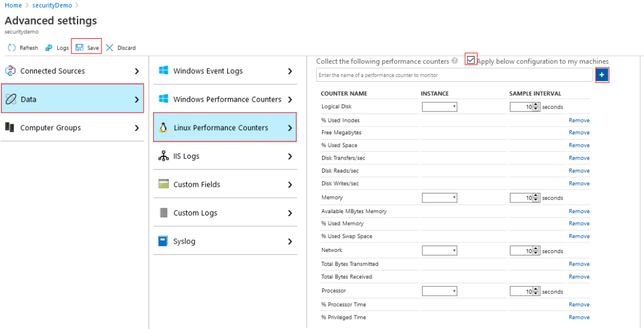Select Syslog menu item
This screenshot has height=329, width=644.
[225, 241]
